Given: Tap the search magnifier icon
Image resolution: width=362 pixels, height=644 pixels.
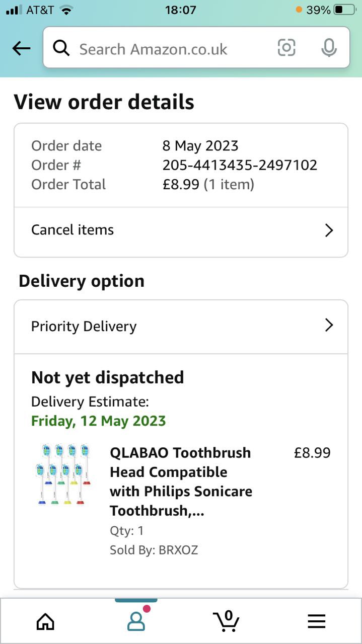Looking at the screenshot, I should 61,48.
